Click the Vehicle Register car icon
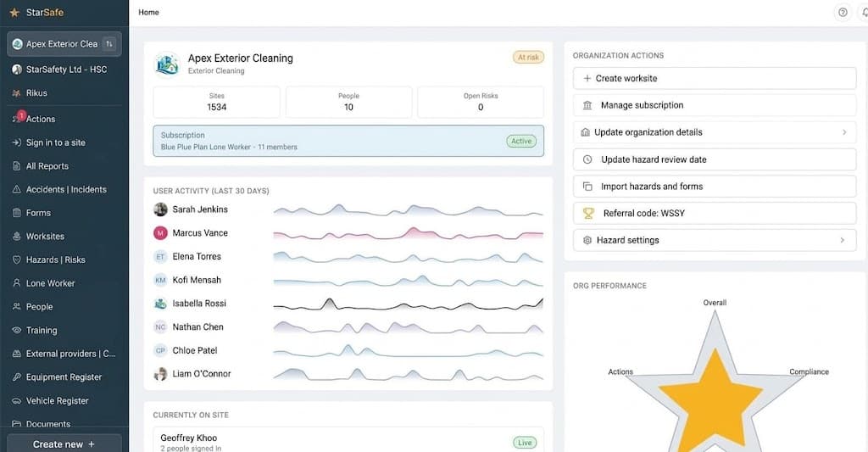Screen dimensions: 868x452 click(x=17, y=400)
